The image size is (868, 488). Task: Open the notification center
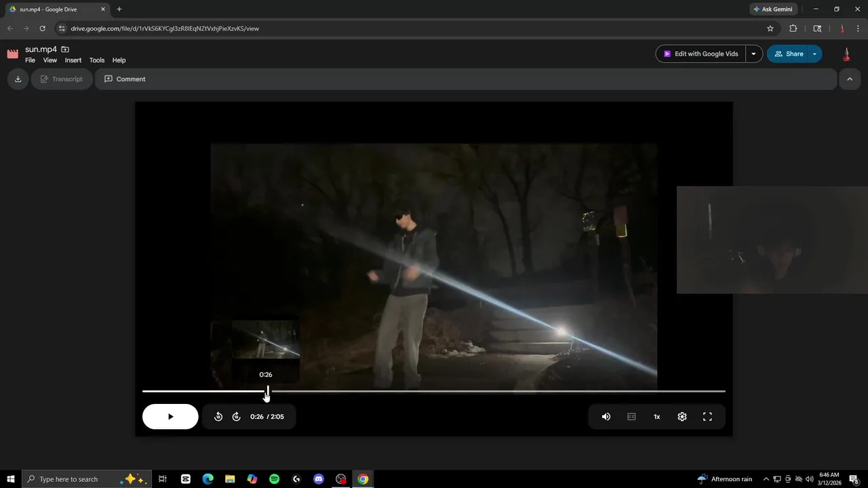click(854, 479)
